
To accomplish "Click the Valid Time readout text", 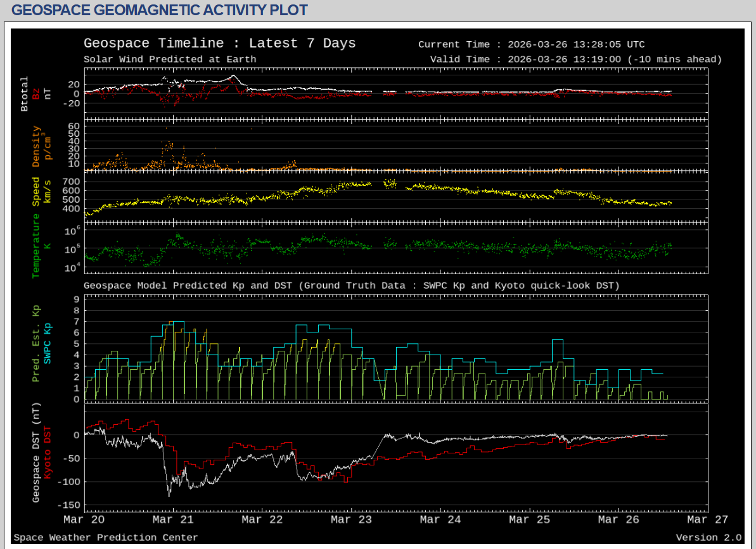I will tap(575, 60).
